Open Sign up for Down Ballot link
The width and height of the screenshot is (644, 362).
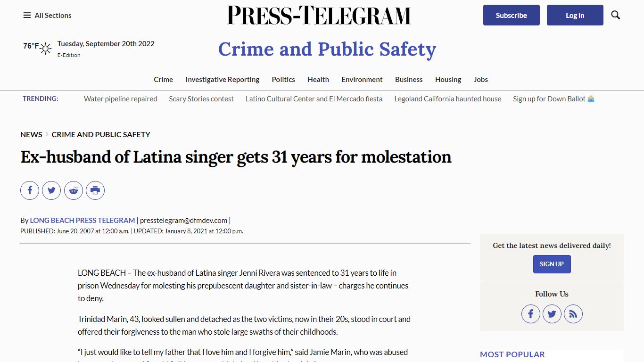click(x=554, y=99)
